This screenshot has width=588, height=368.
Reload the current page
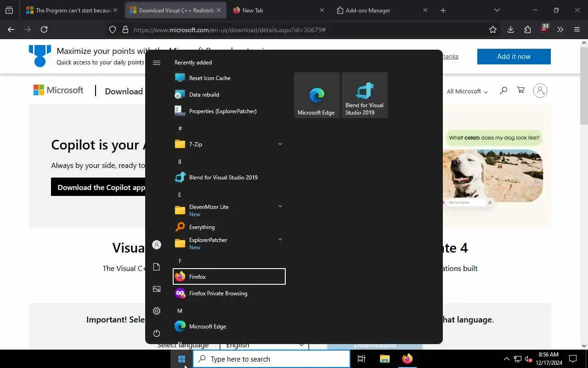[x=44, y=29]
